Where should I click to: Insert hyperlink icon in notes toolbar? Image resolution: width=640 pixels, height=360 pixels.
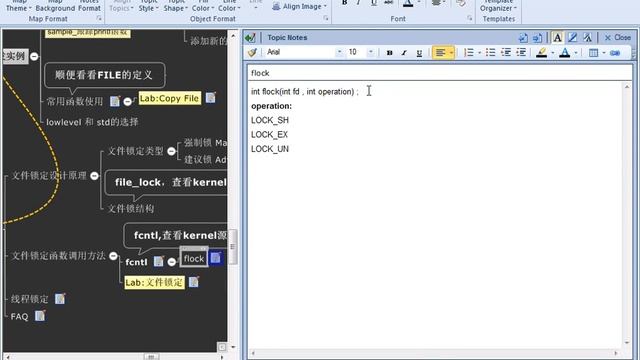tap(615, 53)
